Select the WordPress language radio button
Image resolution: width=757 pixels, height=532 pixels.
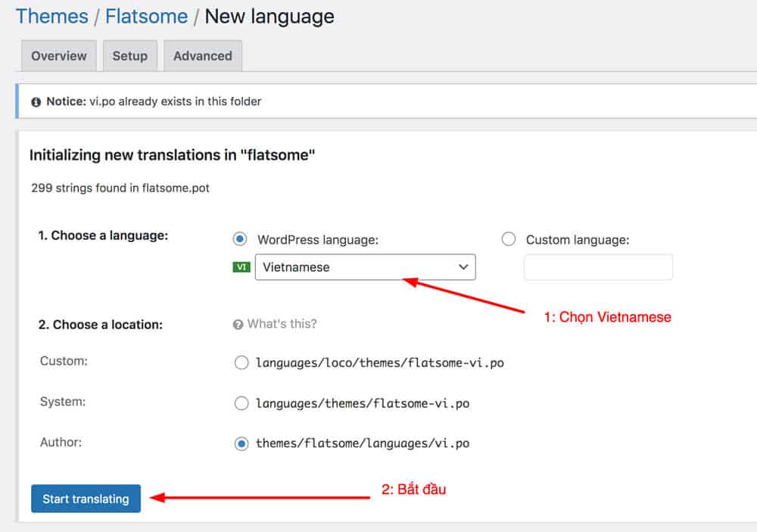pos(240,239)
